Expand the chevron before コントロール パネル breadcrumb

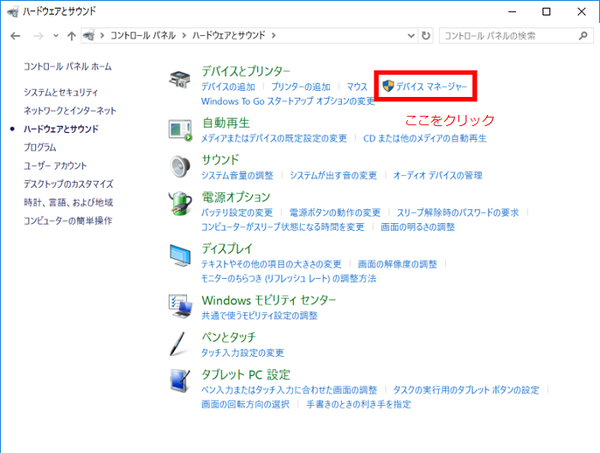[102, 36]
